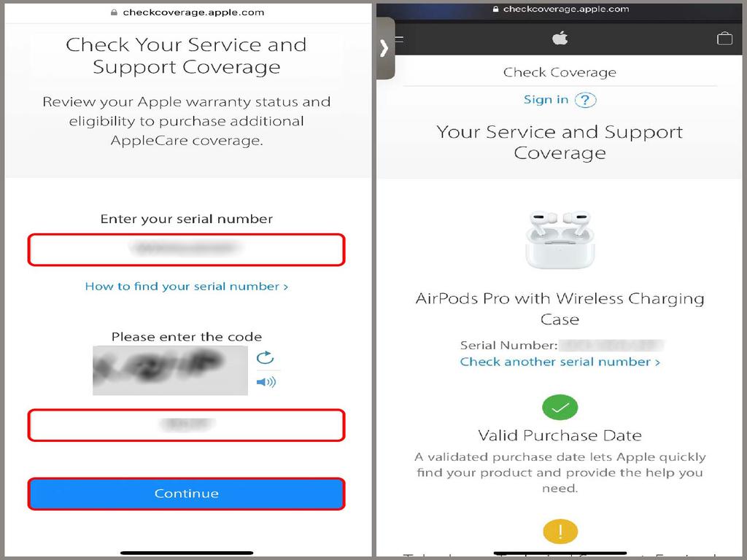Click the green checkmark status icon

[x=560, y=407]
